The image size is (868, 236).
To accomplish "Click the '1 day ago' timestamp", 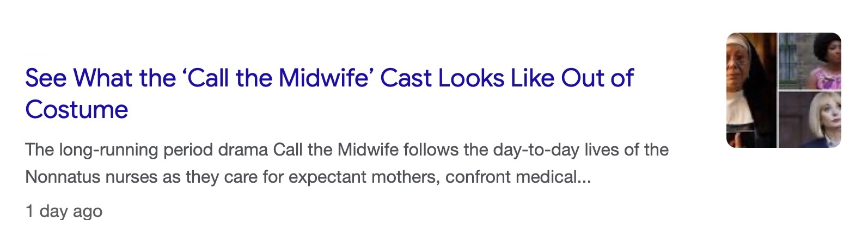I will [x=64, y=211].
